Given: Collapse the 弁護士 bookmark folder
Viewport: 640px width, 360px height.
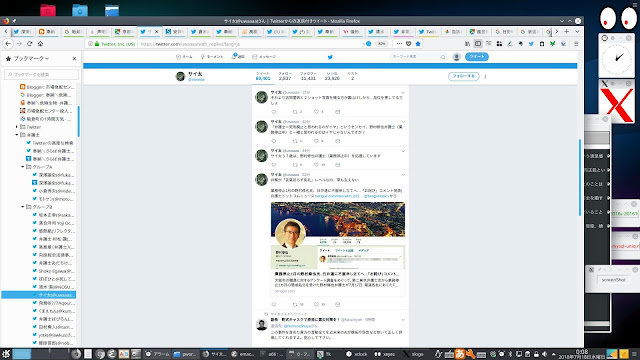Looking at the screenshot, I should point(17,135).
